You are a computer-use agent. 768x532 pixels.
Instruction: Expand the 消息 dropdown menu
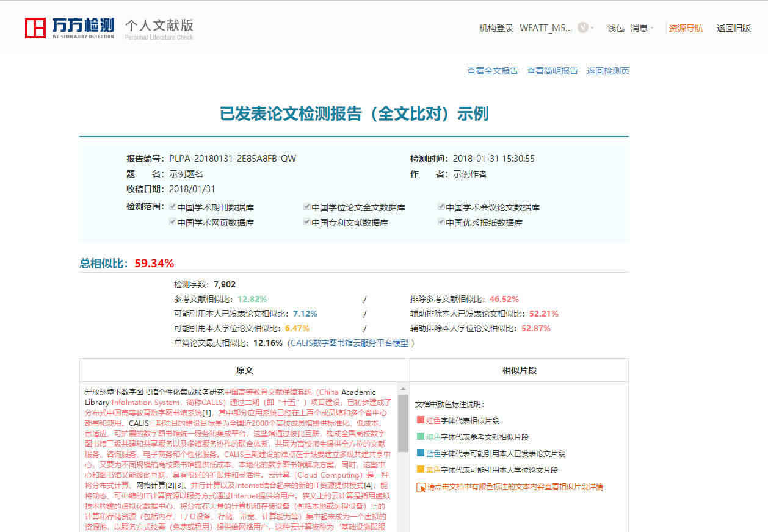coord(642,28)
